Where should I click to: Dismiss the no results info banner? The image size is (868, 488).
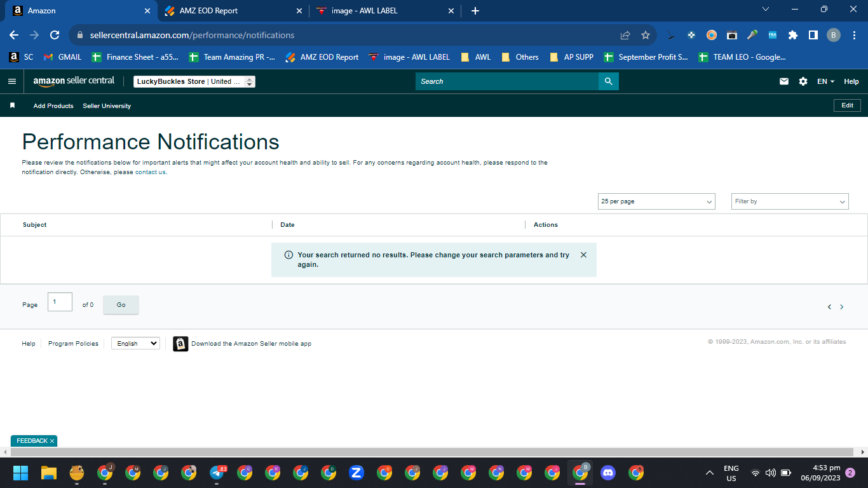click(583, 255)
